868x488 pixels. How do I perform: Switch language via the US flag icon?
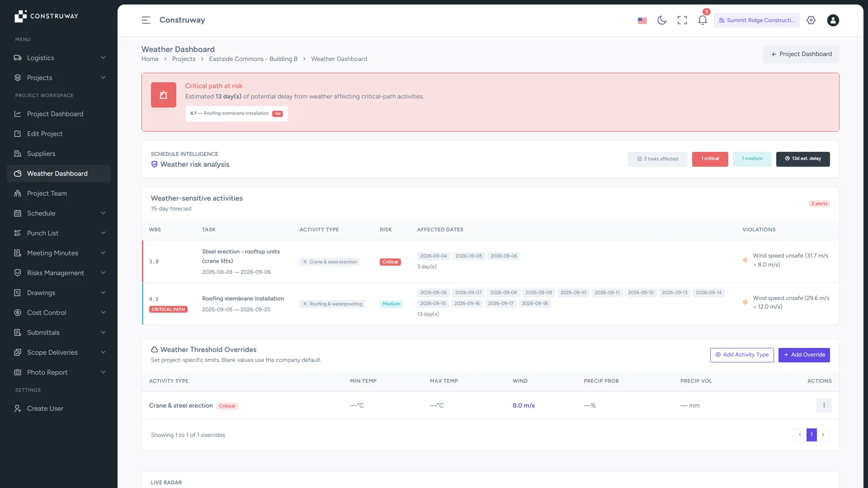tap(642, 20)
